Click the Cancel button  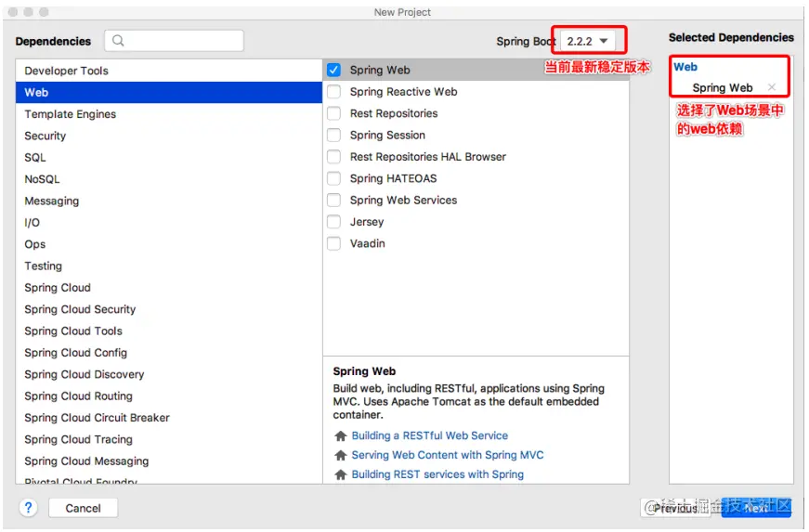(83, 508)
